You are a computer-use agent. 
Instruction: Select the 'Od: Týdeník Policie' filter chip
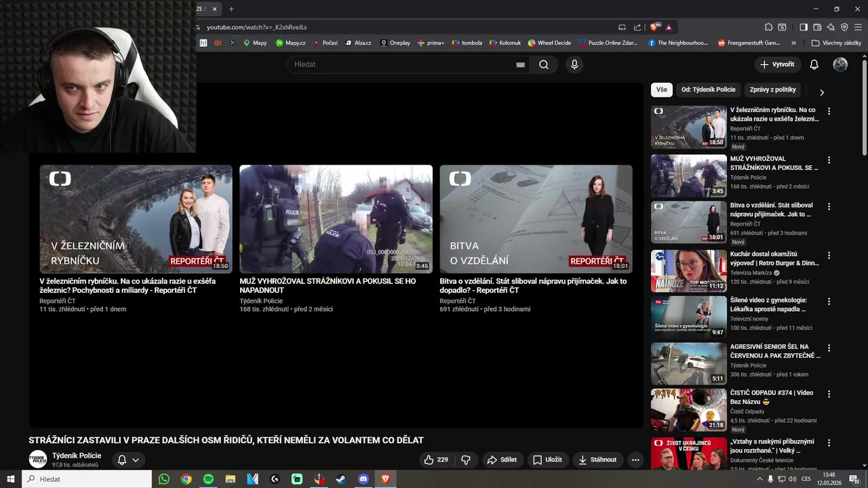pos(709,89)
